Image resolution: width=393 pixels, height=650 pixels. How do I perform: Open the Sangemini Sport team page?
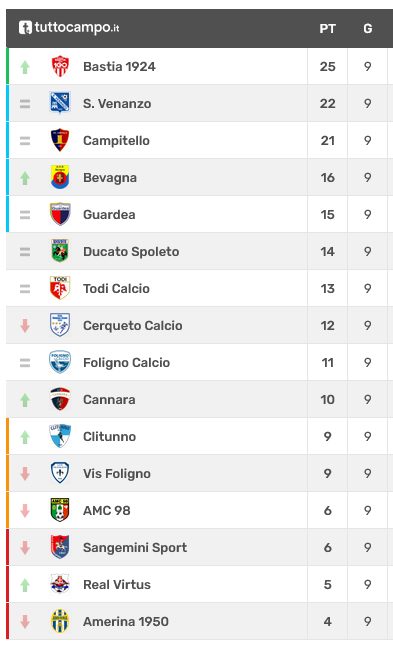click(x=135, y=547)
